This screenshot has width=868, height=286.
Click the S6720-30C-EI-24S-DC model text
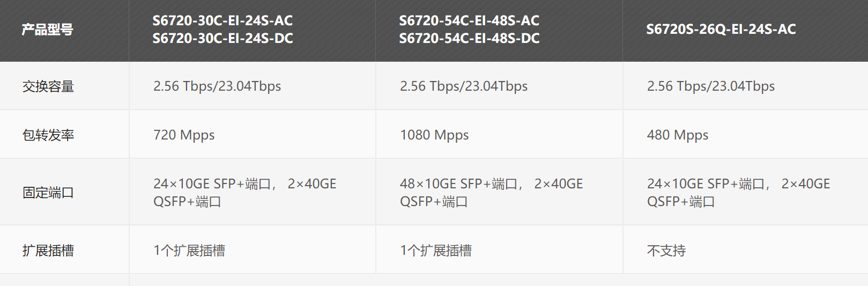(x=222, y=38)
